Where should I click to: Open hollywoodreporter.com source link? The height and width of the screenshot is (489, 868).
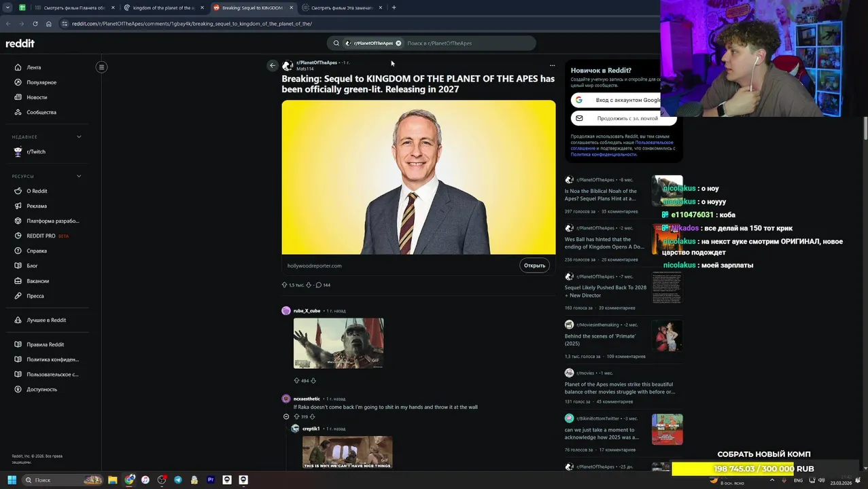pyautogui.click(x=314, y=266)
